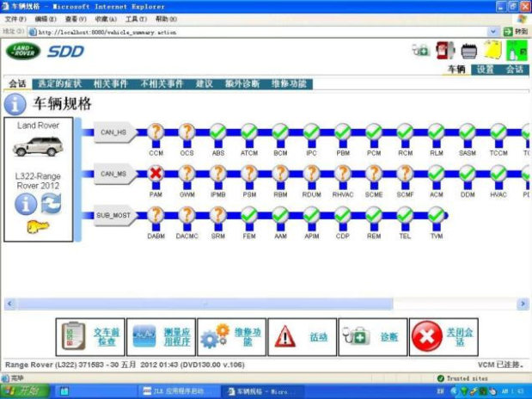
Task: Click the 转到 go button
Action: [x=516, y=32]
